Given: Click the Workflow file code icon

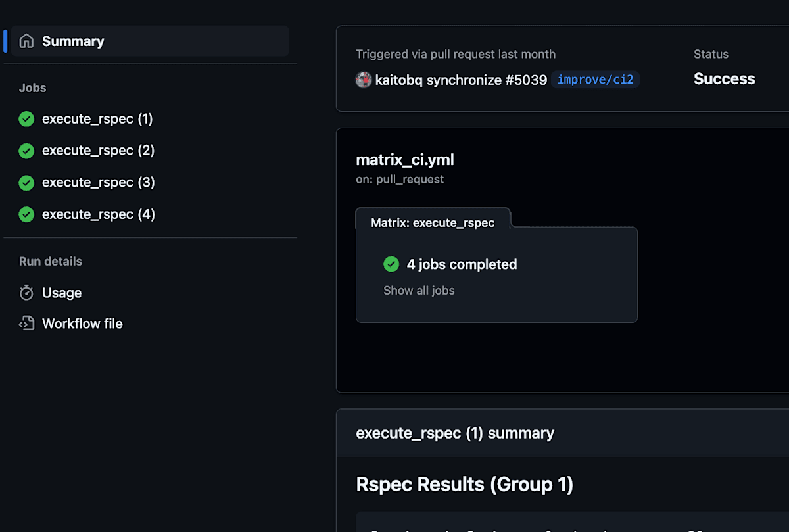Looking at the screenshot, I should (26, 324).
